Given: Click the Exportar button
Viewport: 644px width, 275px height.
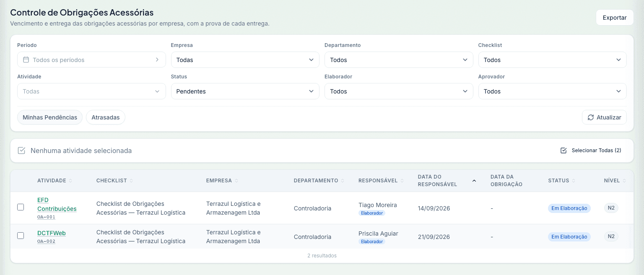Looking at the screenshot, I should coord(615,18).
